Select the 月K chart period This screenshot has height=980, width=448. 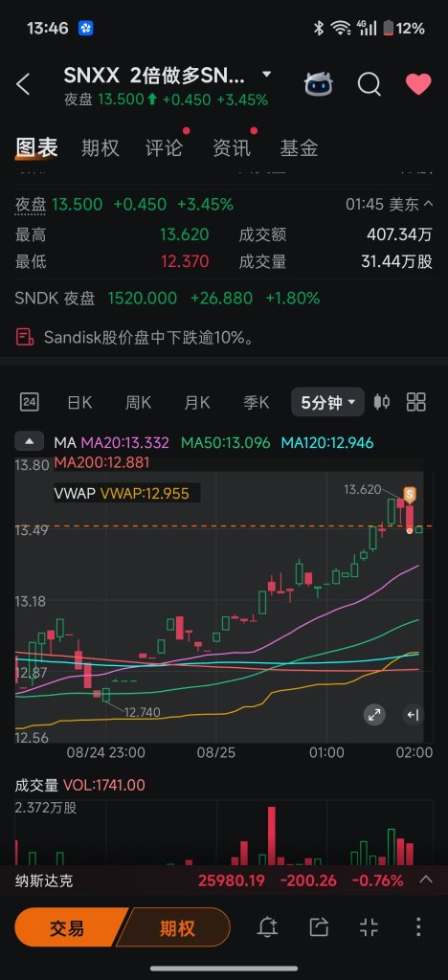(197, 403)
